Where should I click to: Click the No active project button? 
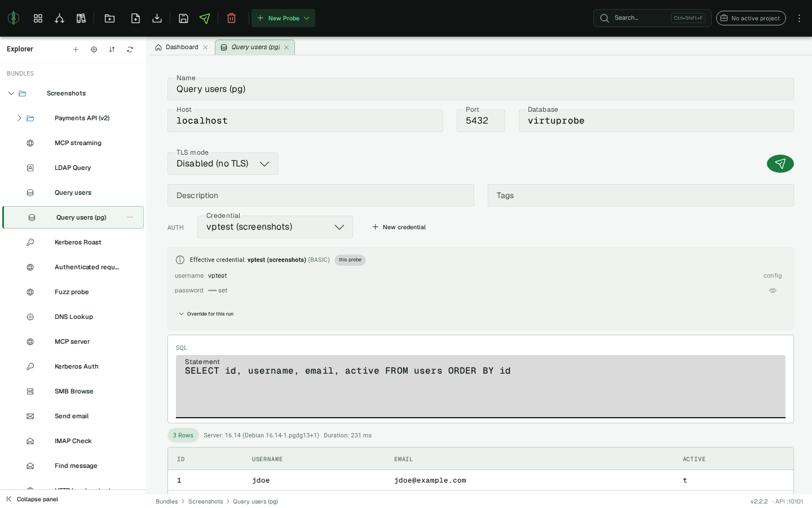point(751,18)
